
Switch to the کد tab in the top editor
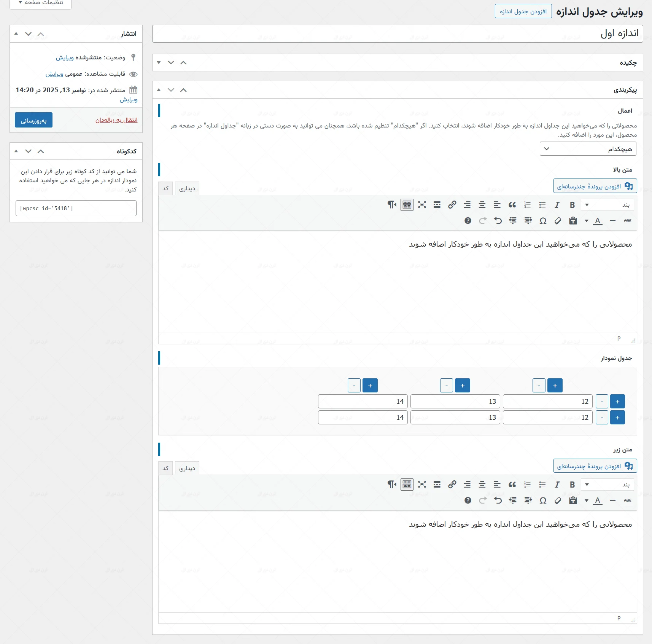coord(165,188)
